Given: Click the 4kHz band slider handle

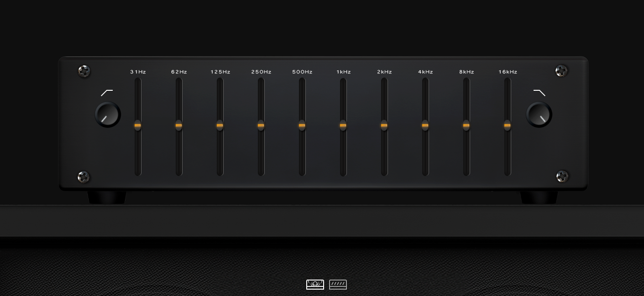Looking at the screenshot, I should (425, 125).
